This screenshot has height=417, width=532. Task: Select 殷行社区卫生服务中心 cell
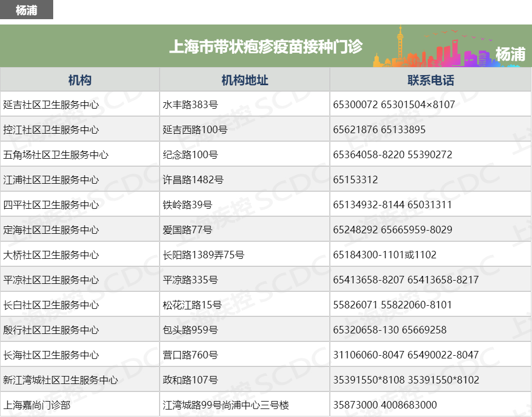[80, 330]
